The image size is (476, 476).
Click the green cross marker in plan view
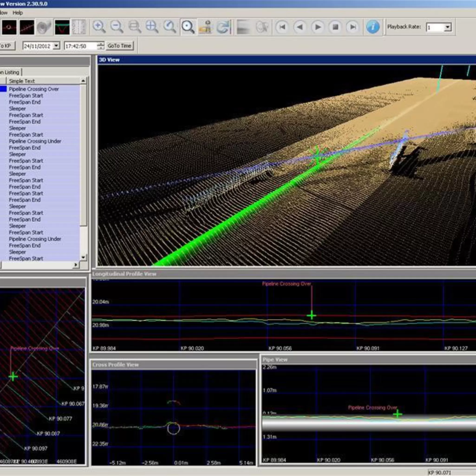tap(13, 377)
